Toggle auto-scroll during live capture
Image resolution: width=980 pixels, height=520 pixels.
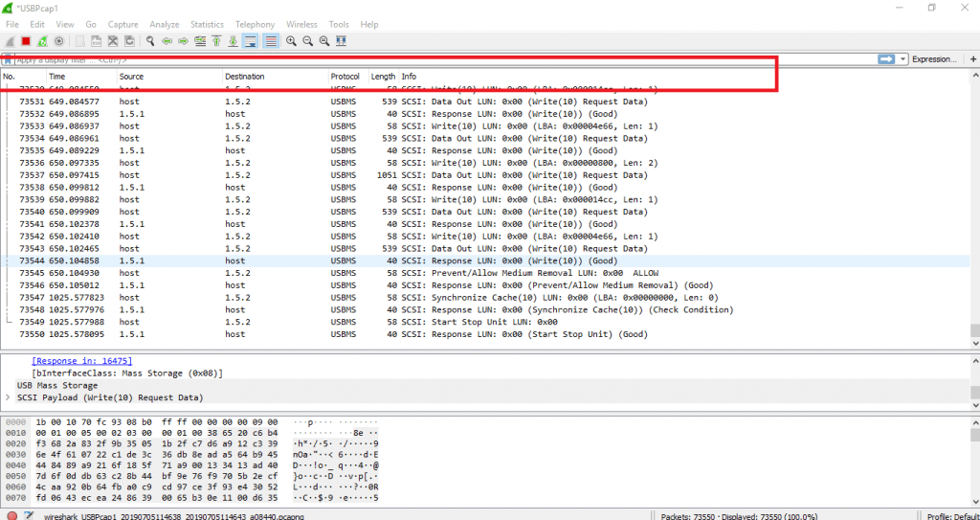pos(250,41)
